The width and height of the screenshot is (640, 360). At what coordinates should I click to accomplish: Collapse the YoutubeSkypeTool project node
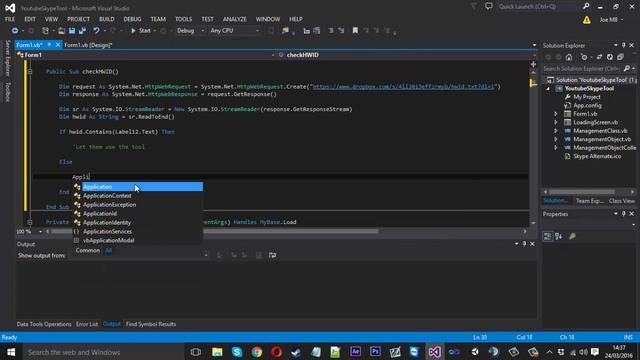[548, 89]
